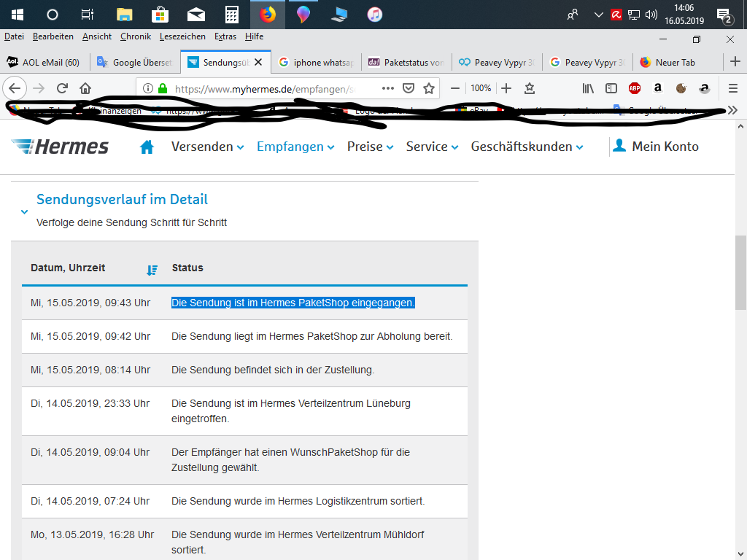The height and width of the screenshot is (560, 747).
Task: Bookmark this page with star
Action: point(429,88)
